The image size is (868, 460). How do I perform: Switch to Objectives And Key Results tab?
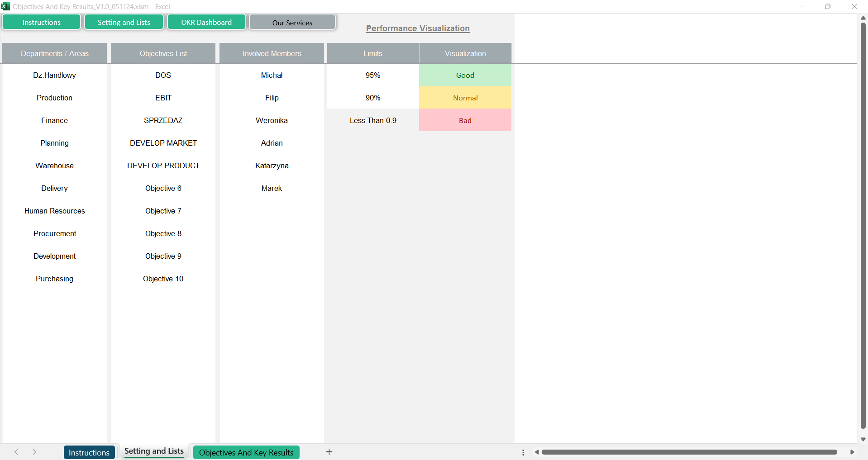246,452
